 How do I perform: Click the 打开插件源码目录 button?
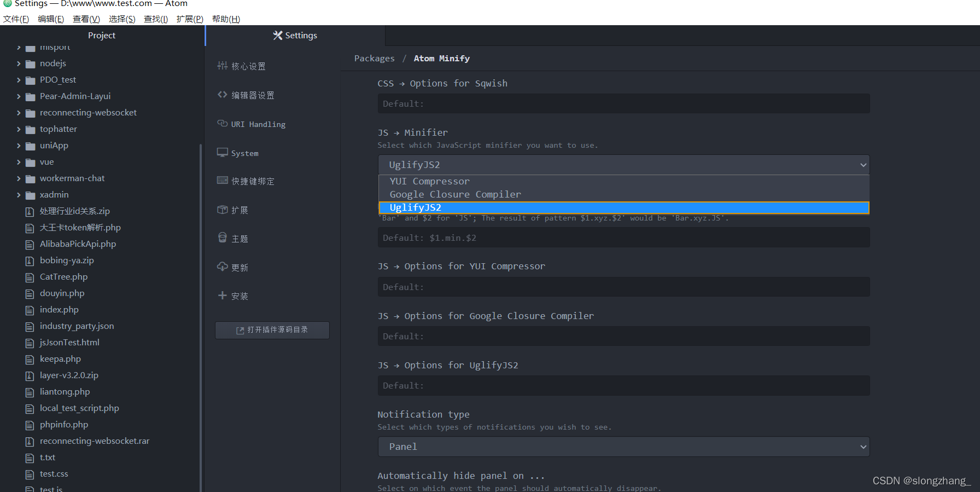click(272, 330)
